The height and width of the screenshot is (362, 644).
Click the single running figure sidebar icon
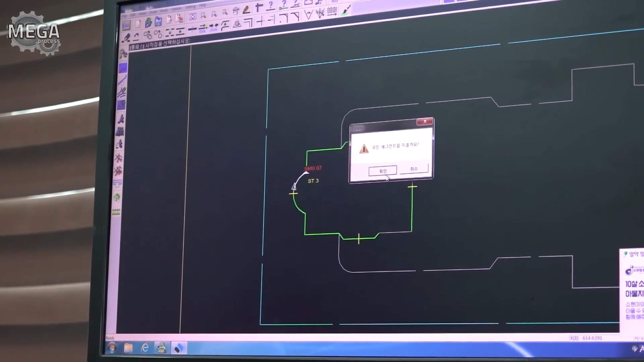[x=121, y=119]
